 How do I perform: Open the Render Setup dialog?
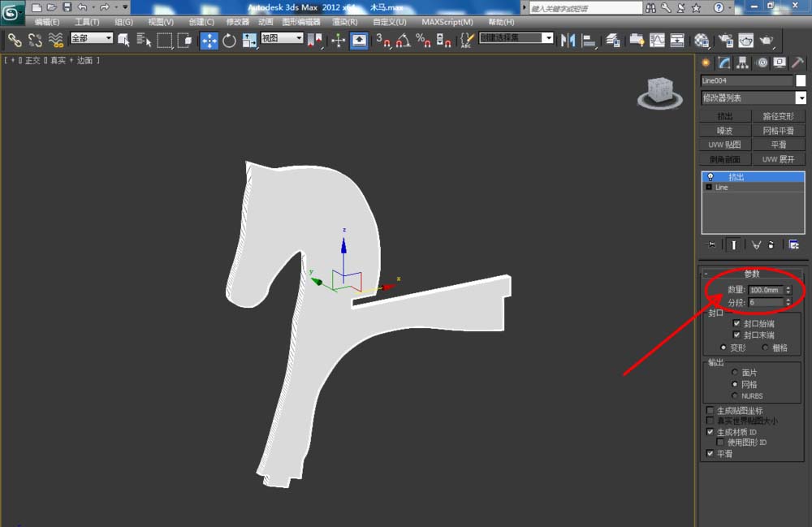725,40
